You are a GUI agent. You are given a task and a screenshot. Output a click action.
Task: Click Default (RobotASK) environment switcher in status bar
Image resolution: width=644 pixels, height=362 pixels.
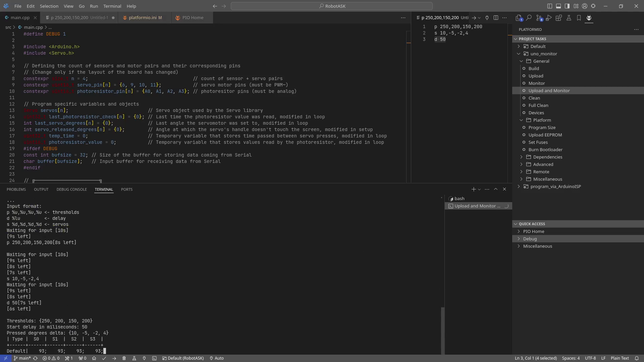click(x=183, y=358)
